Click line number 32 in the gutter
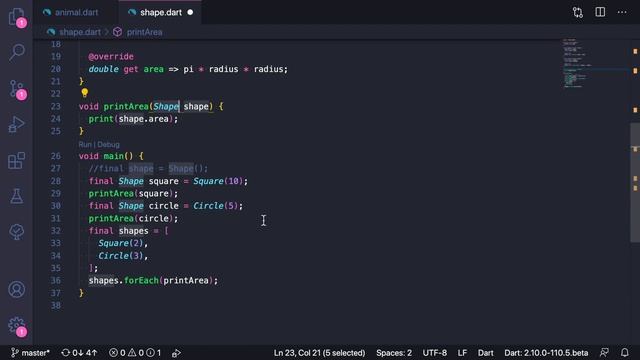This screenshot has width=640, height=360. tap(56, 231)
